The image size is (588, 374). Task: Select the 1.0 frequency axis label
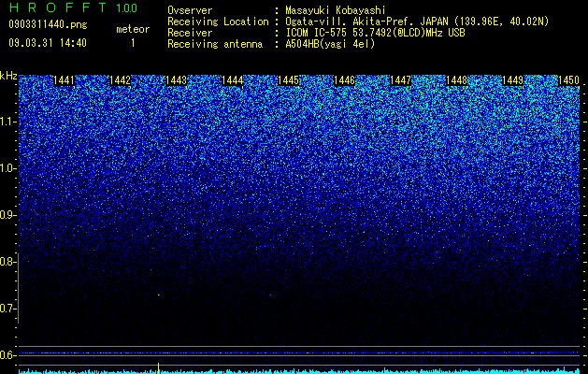8,168
